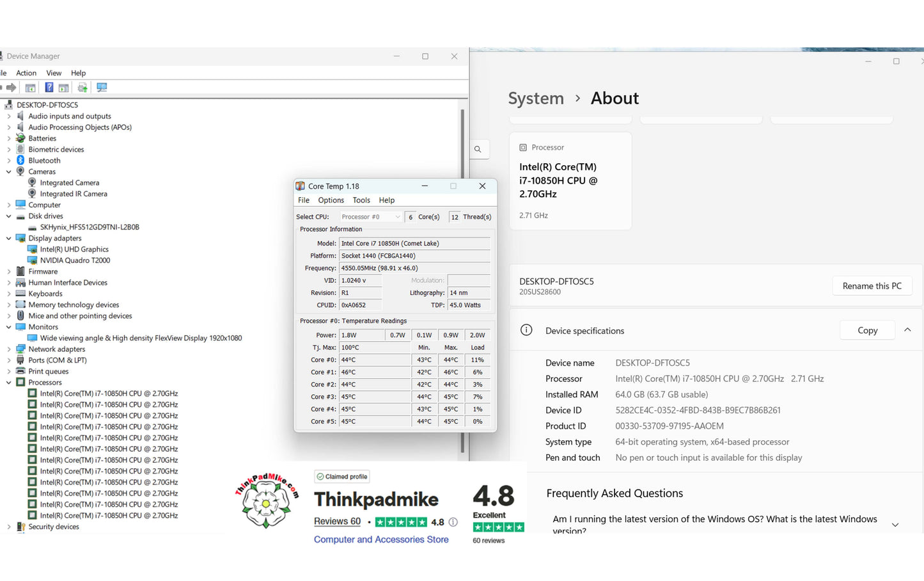
Task: Click the info icon beside Device specifications
Action: pos(526,330)
